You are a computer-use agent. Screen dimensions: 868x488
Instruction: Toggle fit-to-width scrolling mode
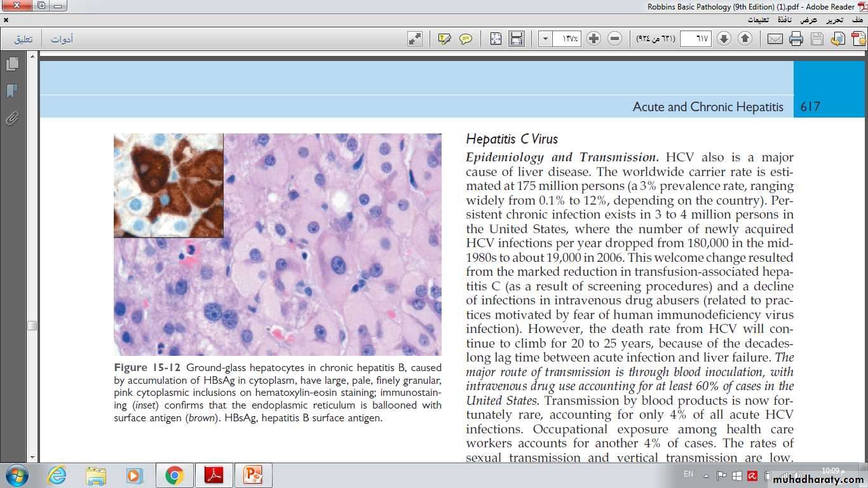pyautogui.click(x=517, y=39)
